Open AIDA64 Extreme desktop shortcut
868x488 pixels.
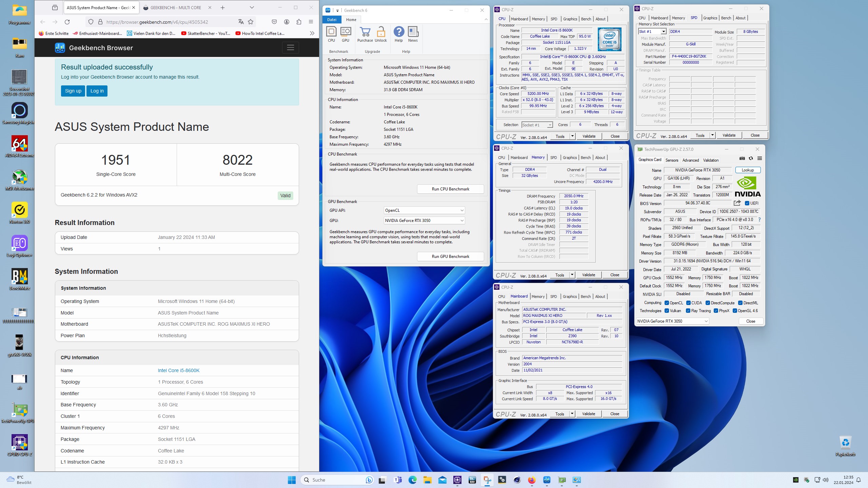pos(20,147)
